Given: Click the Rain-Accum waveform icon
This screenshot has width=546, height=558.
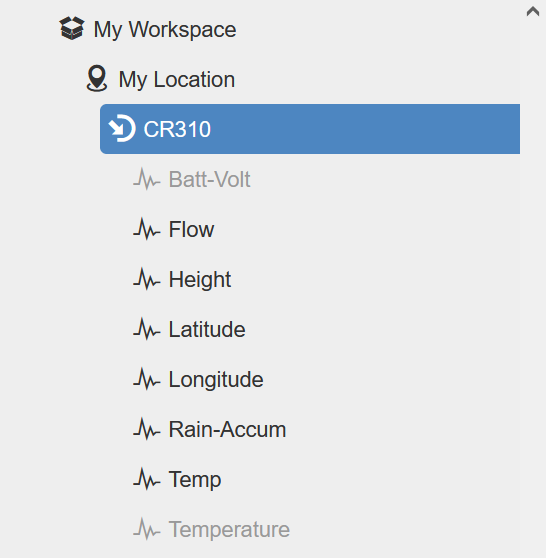Looking at the screenshot, I should pyautogui.click(x=147, y=429).
